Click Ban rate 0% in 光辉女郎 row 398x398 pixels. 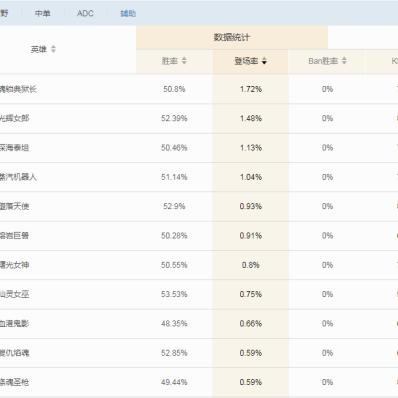[327, 118]
